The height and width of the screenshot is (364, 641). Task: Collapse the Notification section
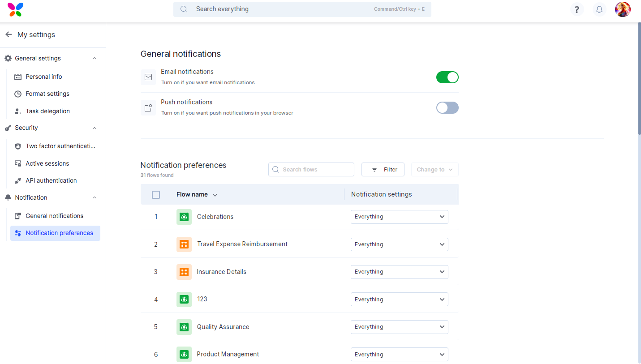coord(95,197)
